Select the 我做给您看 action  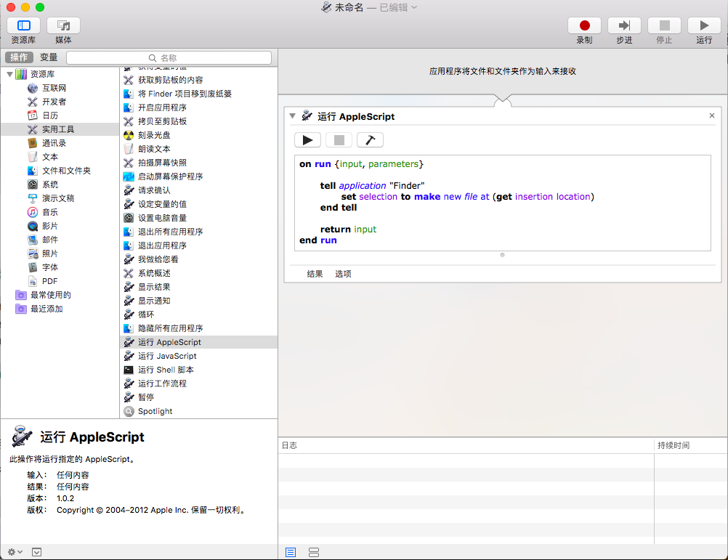click(199, 259)
